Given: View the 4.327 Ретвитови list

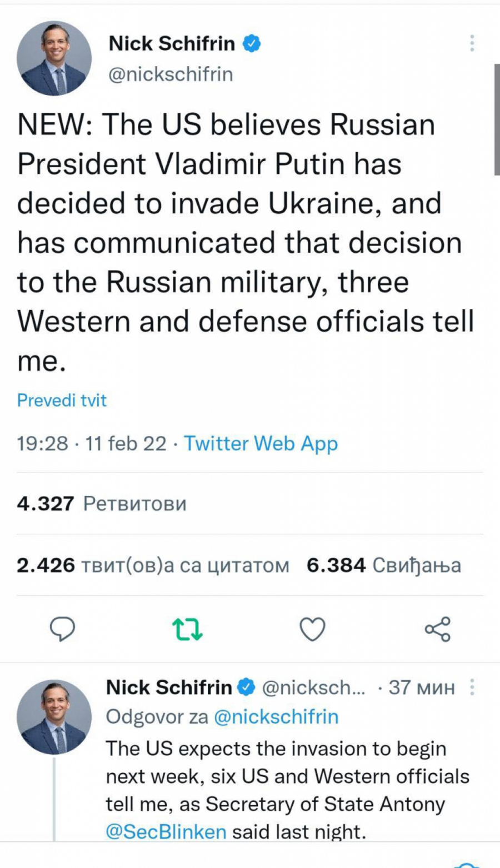Looking at the screenshot, I should tap(102, 504).
